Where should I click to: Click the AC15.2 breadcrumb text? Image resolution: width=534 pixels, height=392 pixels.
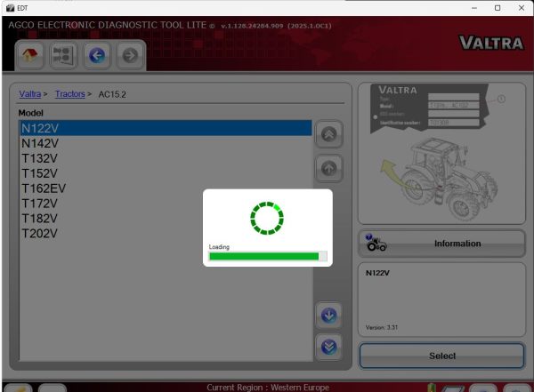(x=112, y=94)
